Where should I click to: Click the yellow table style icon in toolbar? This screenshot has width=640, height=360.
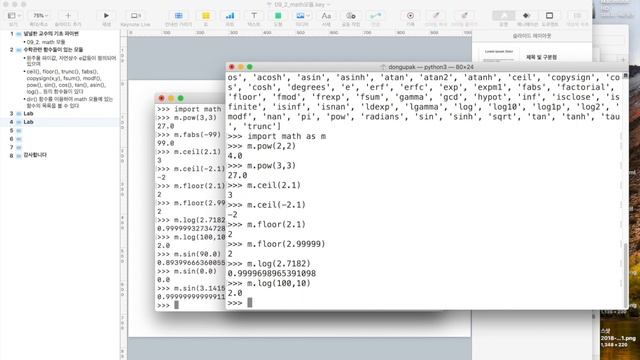[206, 16]
